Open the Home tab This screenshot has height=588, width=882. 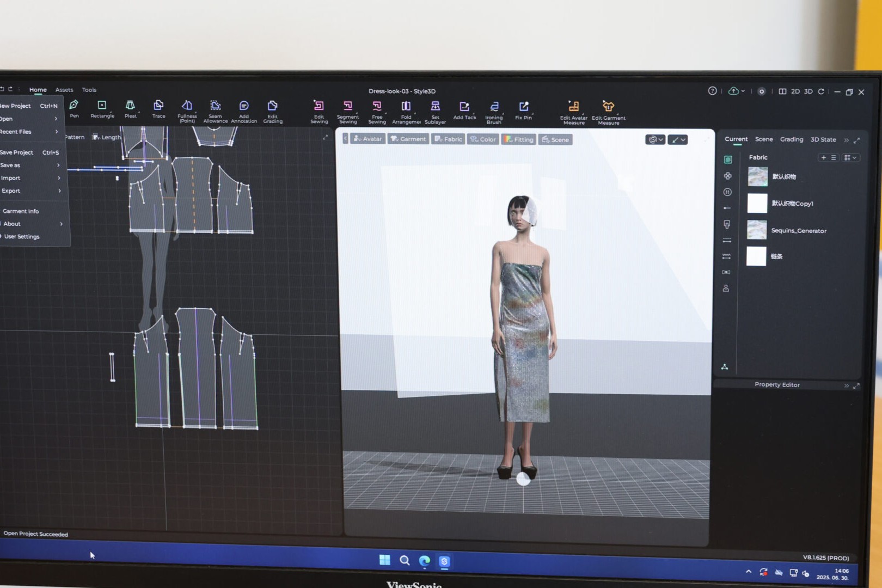click(x=38, y=90)
